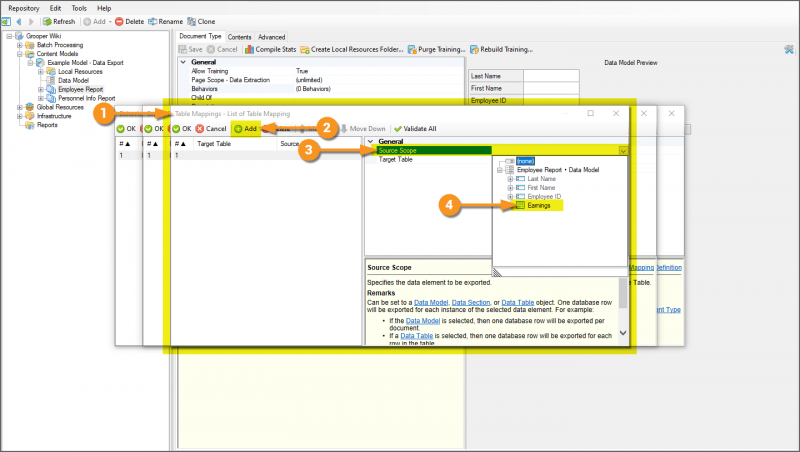Collapse Employee Report - Data Model dropdown node
The image size is (800, 452).
tap(500, 170)
